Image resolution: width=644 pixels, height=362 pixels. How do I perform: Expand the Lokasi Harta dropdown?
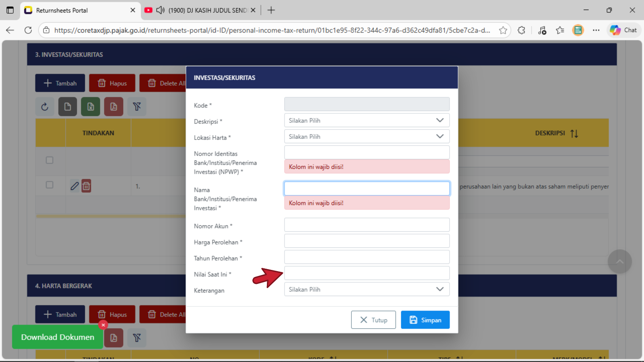[366, 136]
